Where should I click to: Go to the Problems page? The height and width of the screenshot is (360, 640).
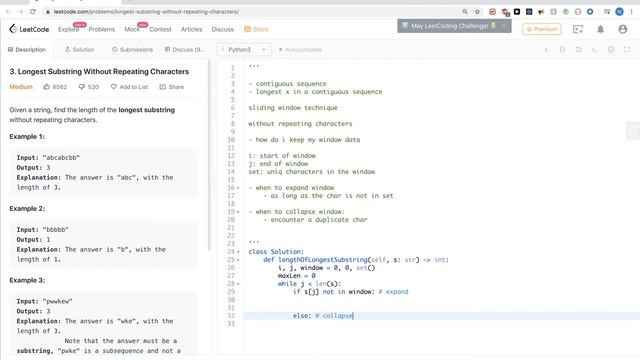point(102,29)
